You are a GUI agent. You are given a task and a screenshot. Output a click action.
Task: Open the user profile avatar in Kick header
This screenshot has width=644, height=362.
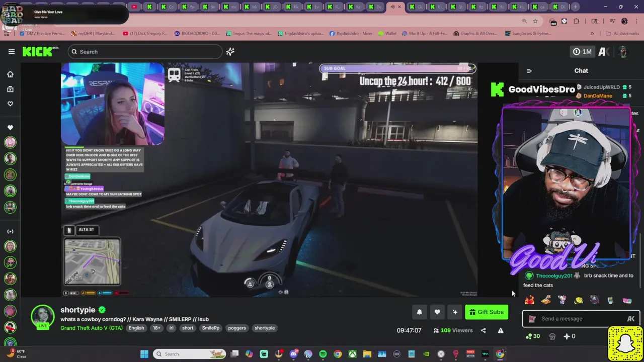pyautogui.click(x=623, y=52)
